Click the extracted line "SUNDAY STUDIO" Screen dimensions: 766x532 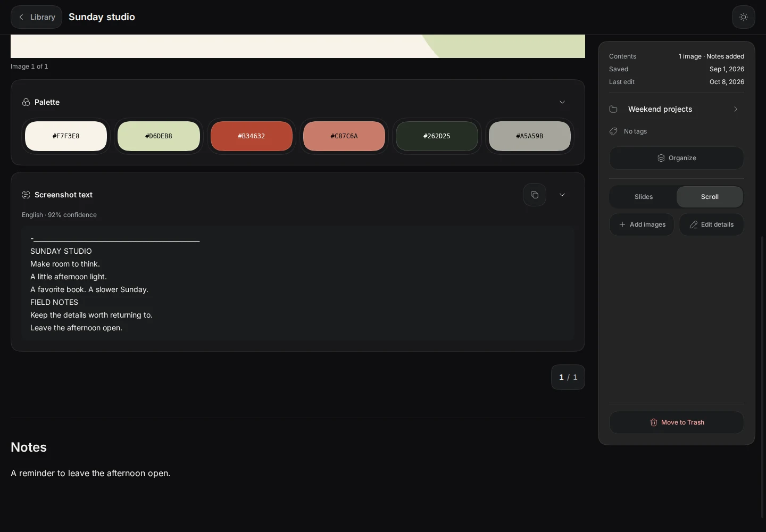pos(61,251)
